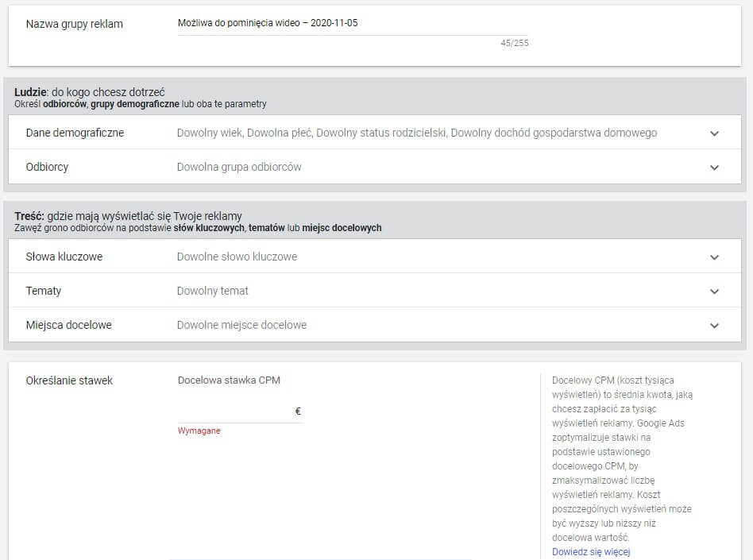Open the 'Dowiedz się więcej' link
This screenshot has height=560, width=753.
click(591, 552)
